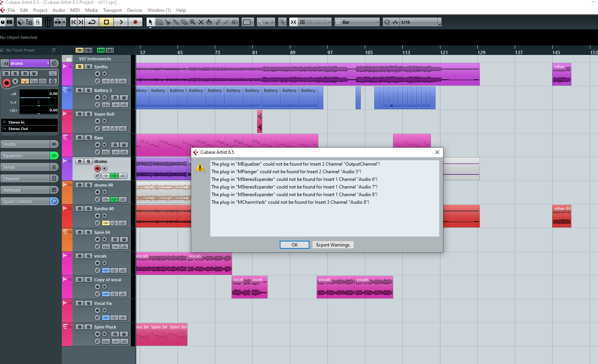
Task: Disable record enable on drums track
Action: tap(98, 168)
